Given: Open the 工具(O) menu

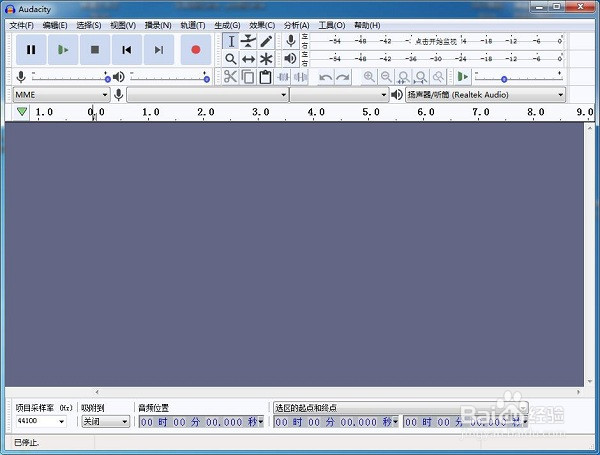Looking at the screenshot, I should click(x=332, y=25).
